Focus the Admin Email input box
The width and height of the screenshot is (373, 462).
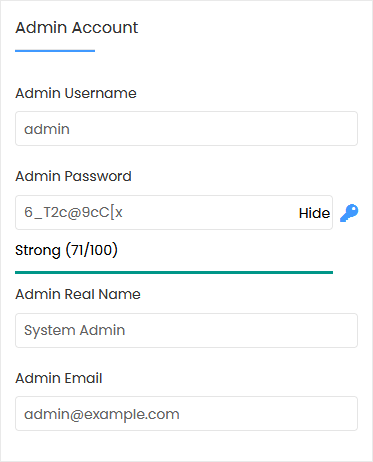point(186,413)
